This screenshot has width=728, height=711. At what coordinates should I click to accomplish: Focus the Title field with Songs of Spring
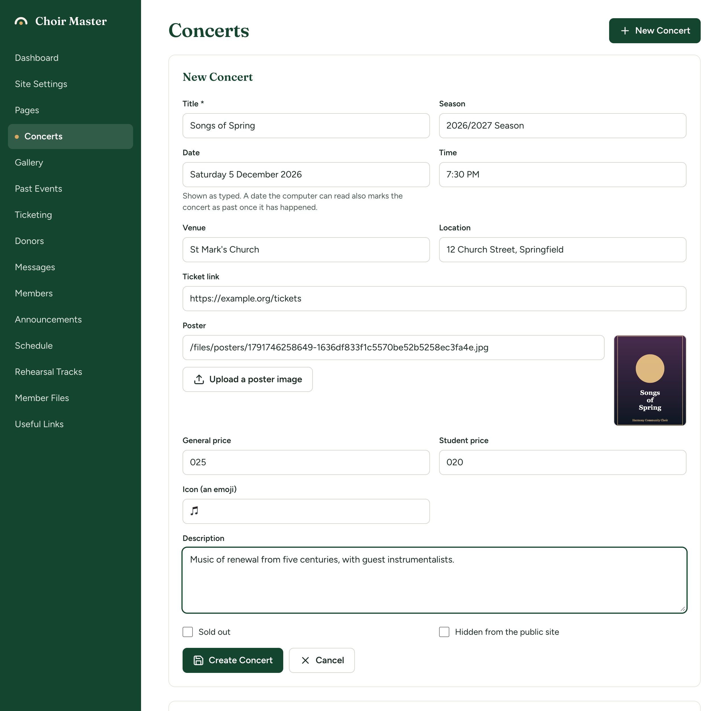point(306,126)
